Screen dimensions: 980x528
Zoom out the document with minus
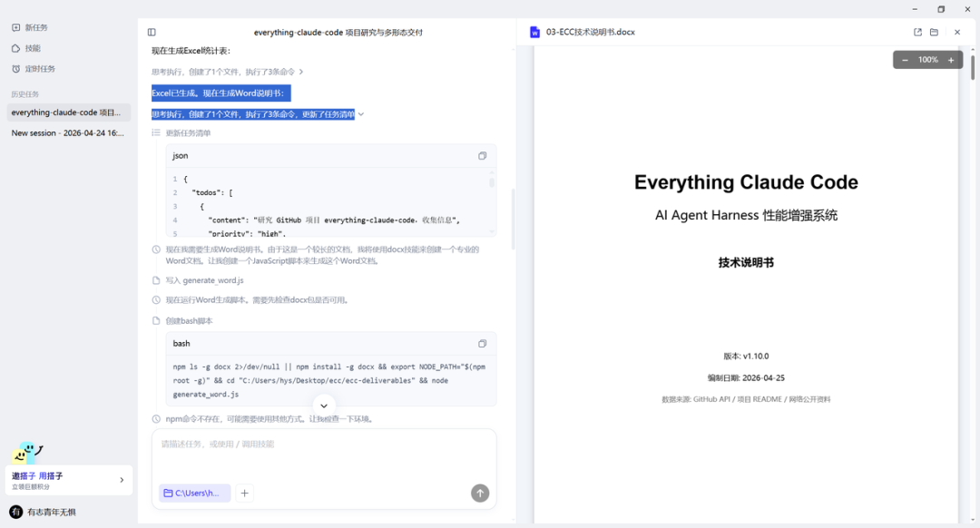(x=905, y=60)
